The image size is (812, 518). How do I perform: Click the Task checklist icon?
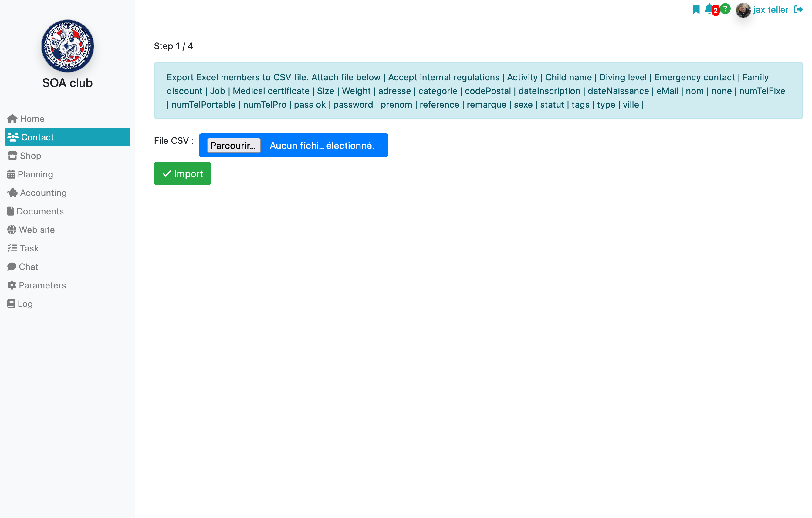tap(12, 248)
